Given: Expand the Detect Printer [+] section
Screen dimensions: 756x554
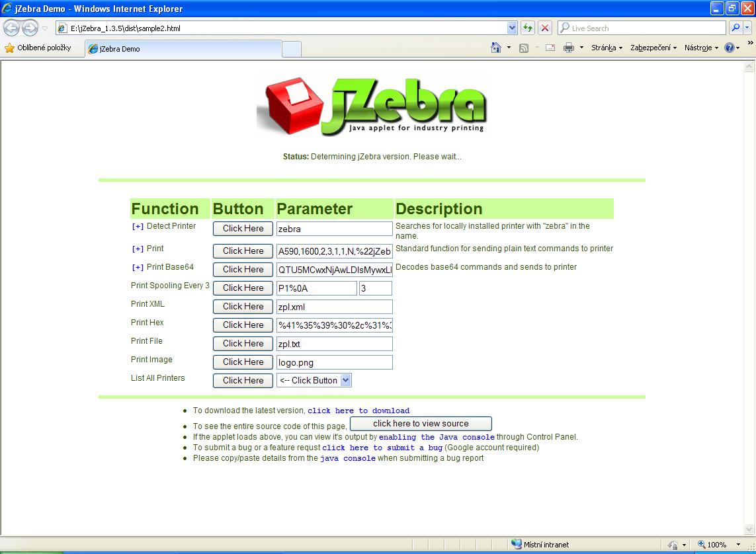Looking at the screenshot, I should click(x=138, y=226).
